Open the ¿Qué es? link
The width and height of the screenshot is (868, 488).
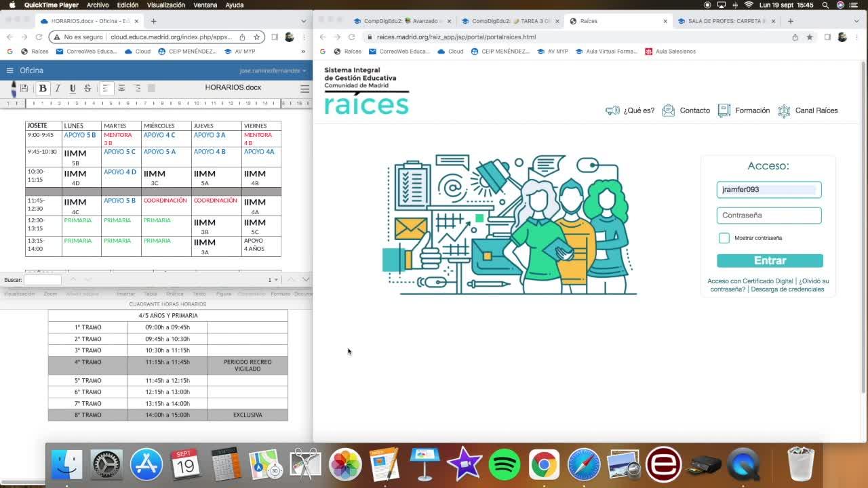point(639,110)
